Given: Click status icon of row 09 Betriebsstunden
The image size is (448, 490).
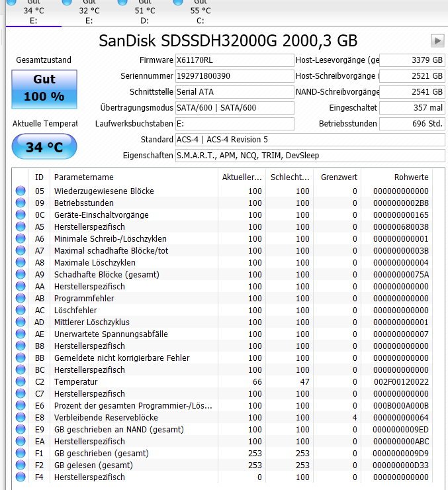Looking at the screenshot, I should coord(21,203).
